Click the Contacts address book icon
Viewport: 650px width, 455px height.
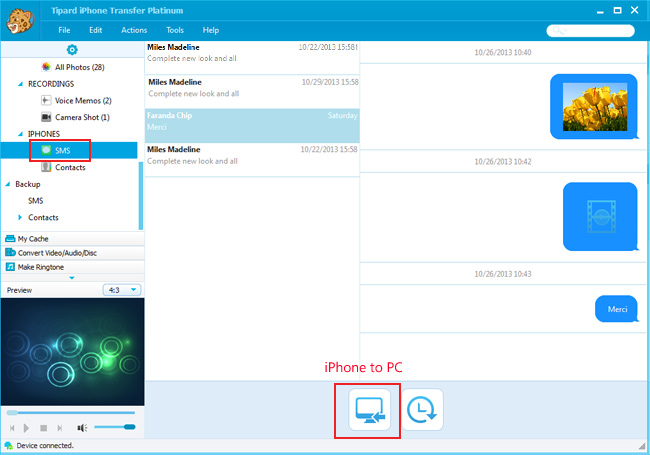click(x=46, y=167)
